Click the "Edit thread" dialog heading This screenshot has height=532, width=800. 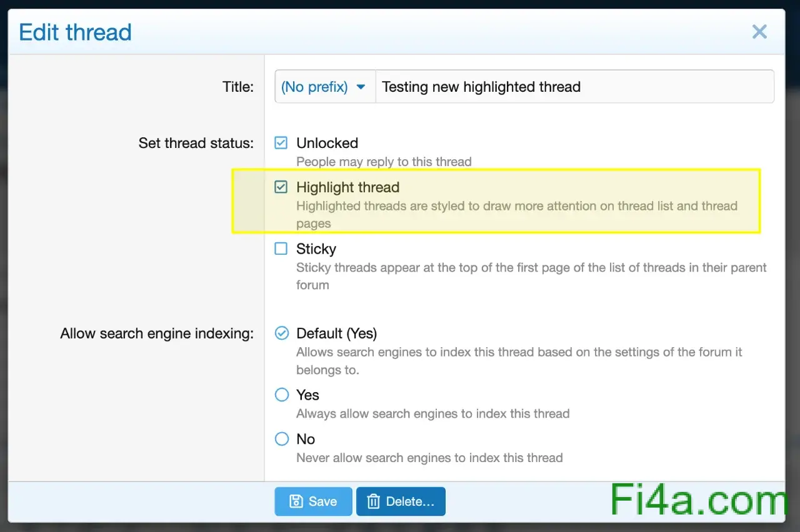76,32
